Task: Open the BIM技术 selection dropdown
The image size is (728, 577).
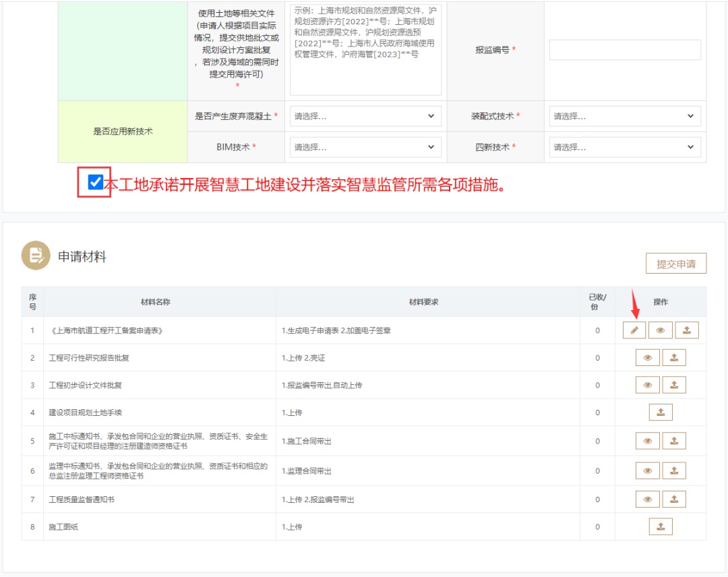Action: [365, 147]
